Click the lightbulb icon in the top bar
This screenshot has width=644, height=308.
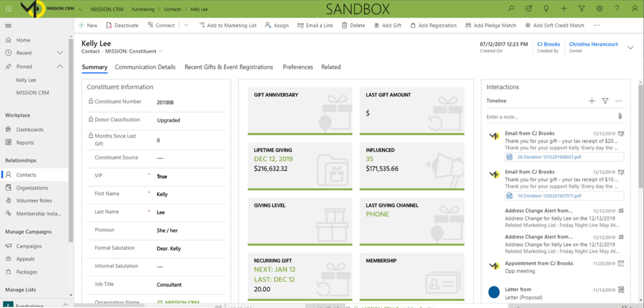546,8
